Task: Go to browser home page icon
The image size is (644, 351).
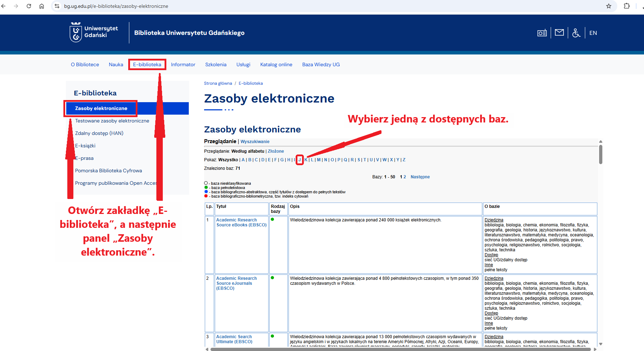Action: click(42, 6)
